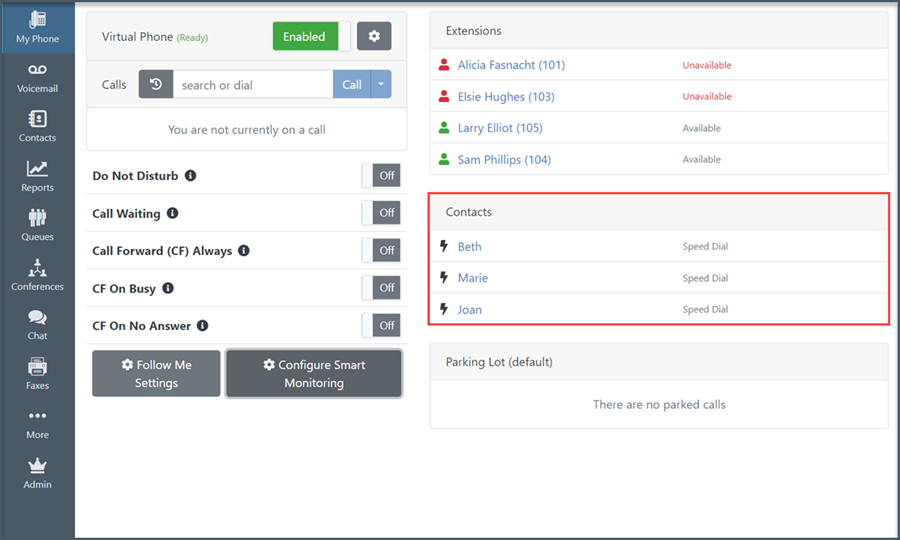Open Conferences in the sidebar
Image resolution: width=900 pixels, height=540 pixels.
pos(37,275)
